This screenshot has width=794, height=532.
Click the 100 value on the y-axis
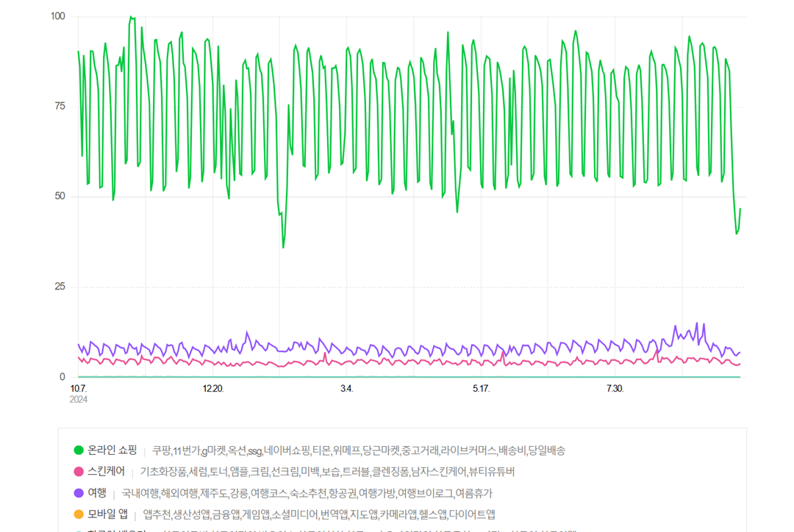click(x=57, y=16)
